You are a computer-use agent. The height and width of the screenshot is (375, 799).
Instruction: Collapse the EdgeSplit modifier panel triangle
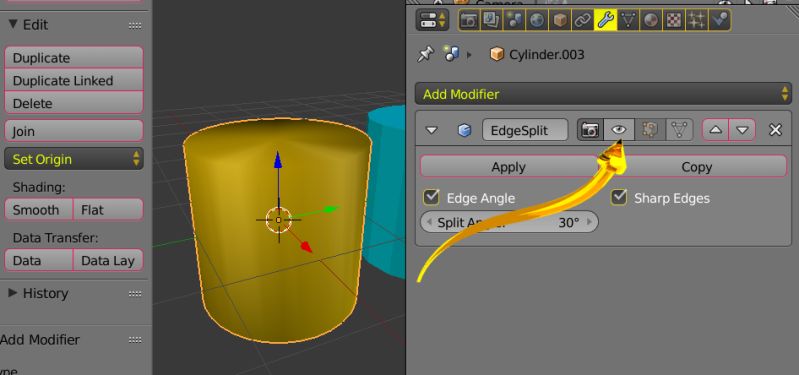pyautogui.click(x=432, y=130)
